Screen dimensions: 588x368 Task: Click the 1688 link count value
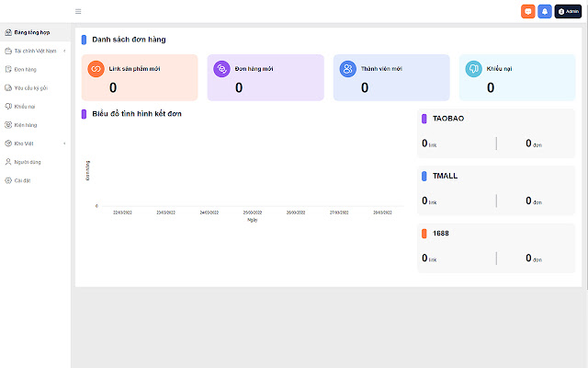tap(424, 258)
